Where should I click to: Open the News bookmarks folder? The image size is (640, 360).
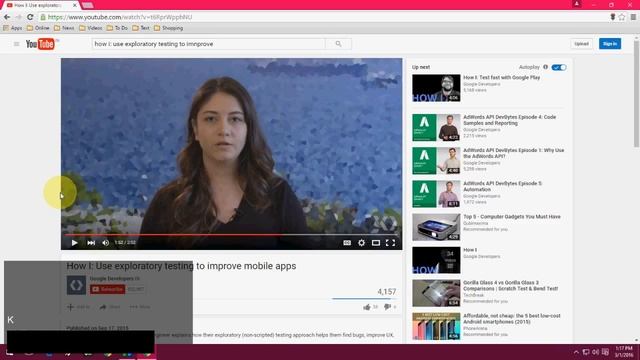(64, 28)
